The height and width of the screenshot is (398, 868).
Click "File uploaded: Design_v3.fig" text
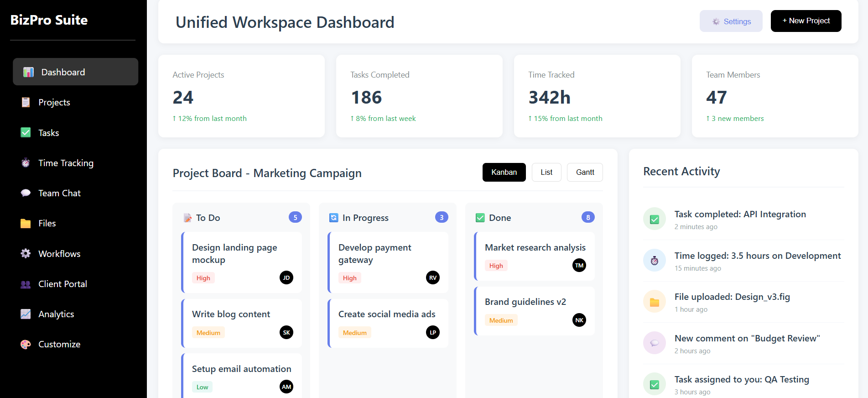pyautogui.click(x=732, y=297)
